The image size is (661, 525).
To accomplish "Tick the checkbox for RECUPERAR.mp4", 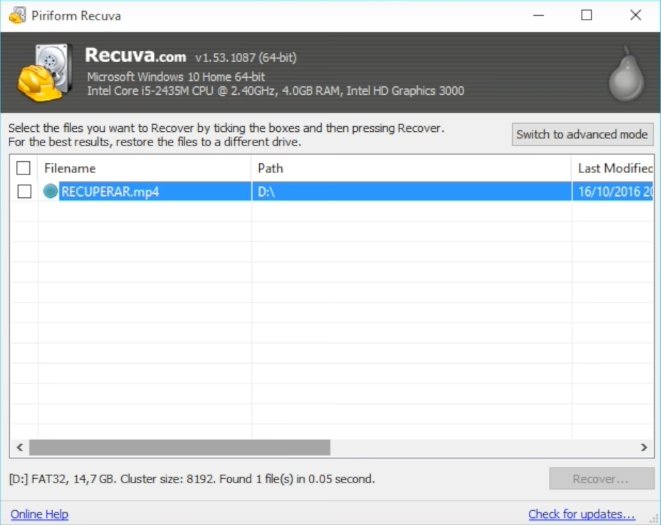I will point(24,191).
